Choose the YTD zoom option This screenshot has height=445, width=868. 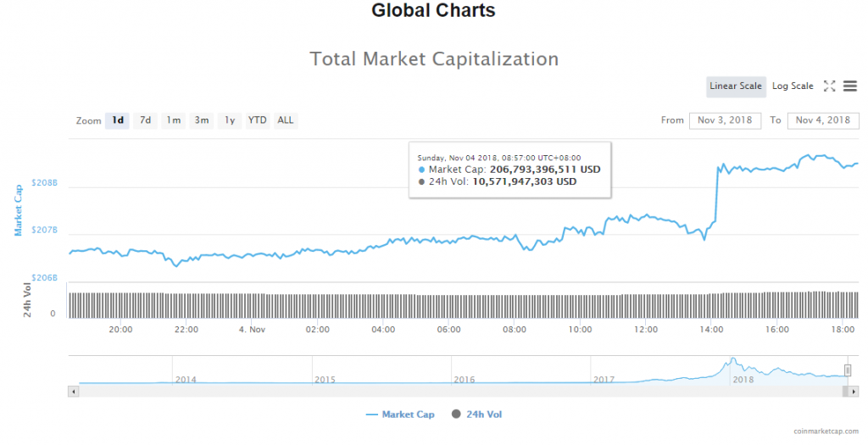(257, 120)
